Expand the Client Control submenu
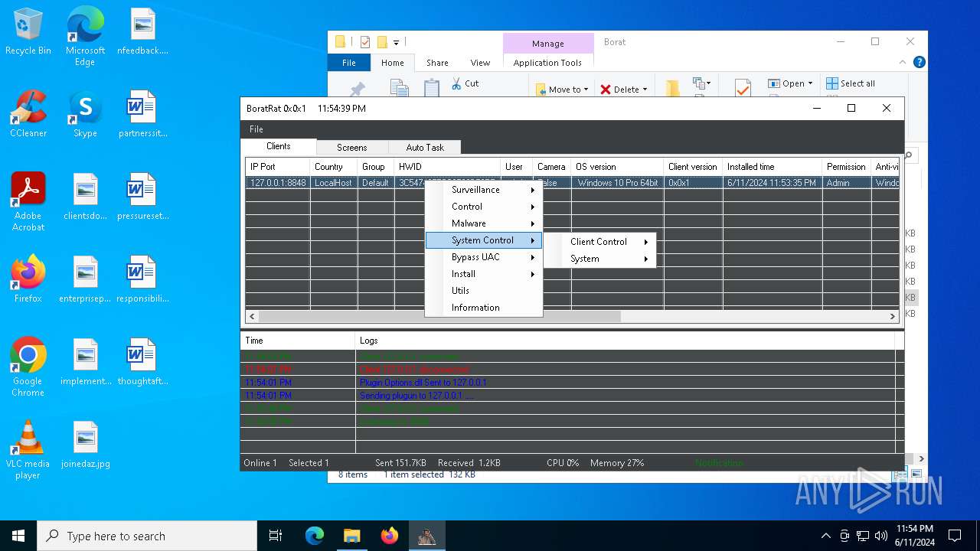 (599, 242)
